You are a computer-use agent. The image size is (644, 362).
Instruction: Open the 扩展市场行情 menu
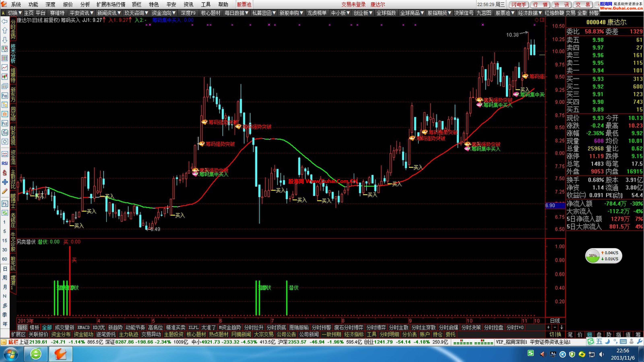[x=111, y=4]
